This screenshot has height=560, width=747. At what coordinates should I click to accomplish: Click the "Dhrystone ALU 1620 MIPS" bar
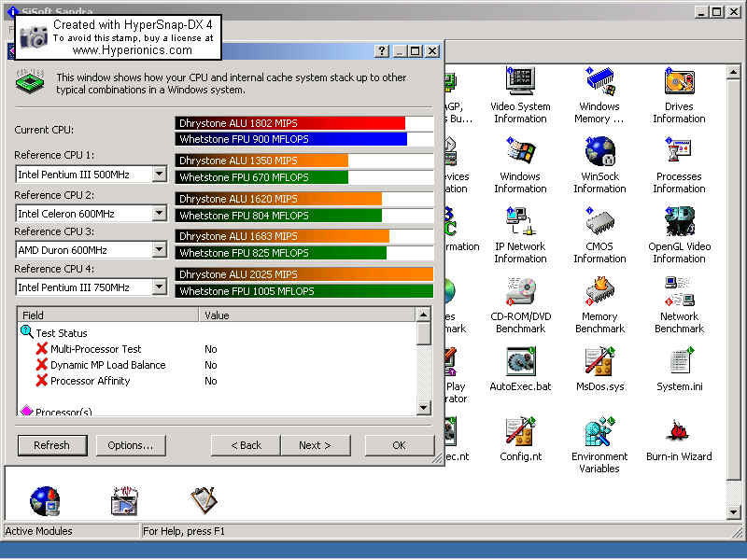[278, 199]
